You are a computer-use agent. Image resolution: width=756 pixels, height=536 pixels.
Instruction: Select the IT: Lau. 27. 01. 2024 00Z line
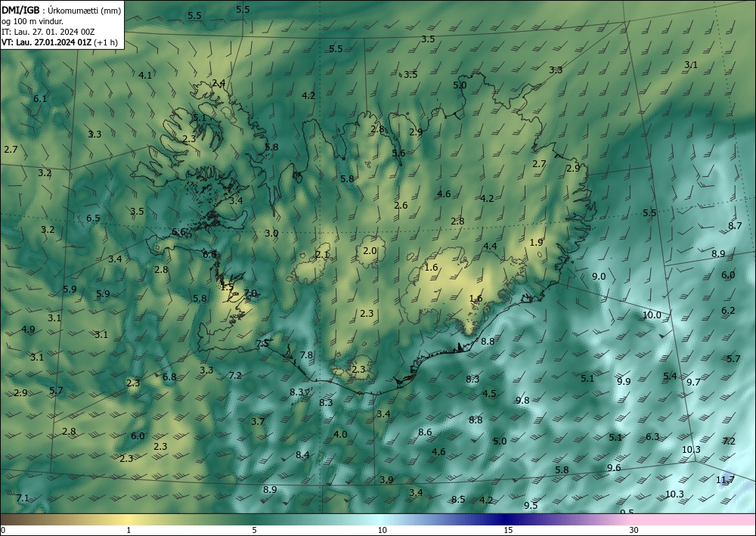48,32
